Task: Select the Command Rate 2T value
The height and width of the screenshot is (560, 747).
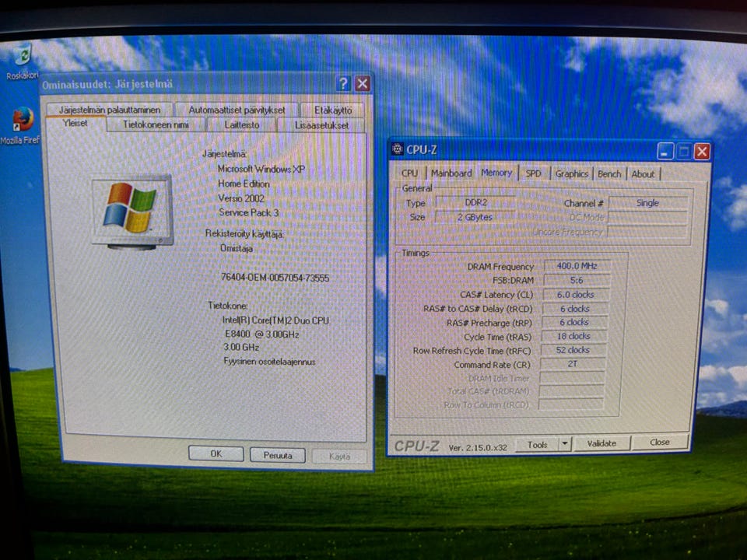Action: 572,364
